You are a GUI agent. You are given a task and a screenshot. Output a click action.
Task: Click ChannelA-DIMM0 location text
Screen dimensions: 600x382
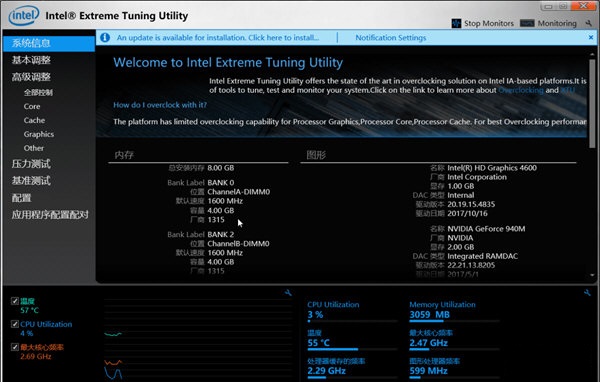pos(239,192)
